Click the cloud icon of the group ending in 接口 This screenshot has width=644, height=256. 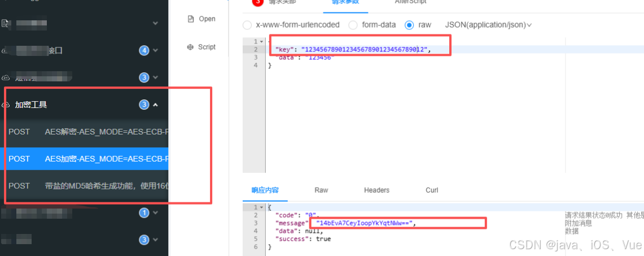(x=5, y=51)
